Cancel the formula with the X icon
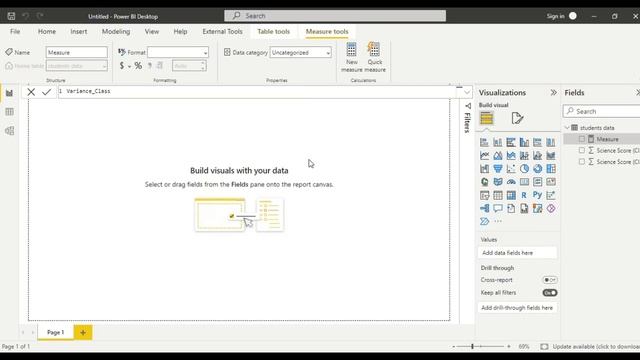The width and height of the screenshot is (640, 360). coord(31,92)
